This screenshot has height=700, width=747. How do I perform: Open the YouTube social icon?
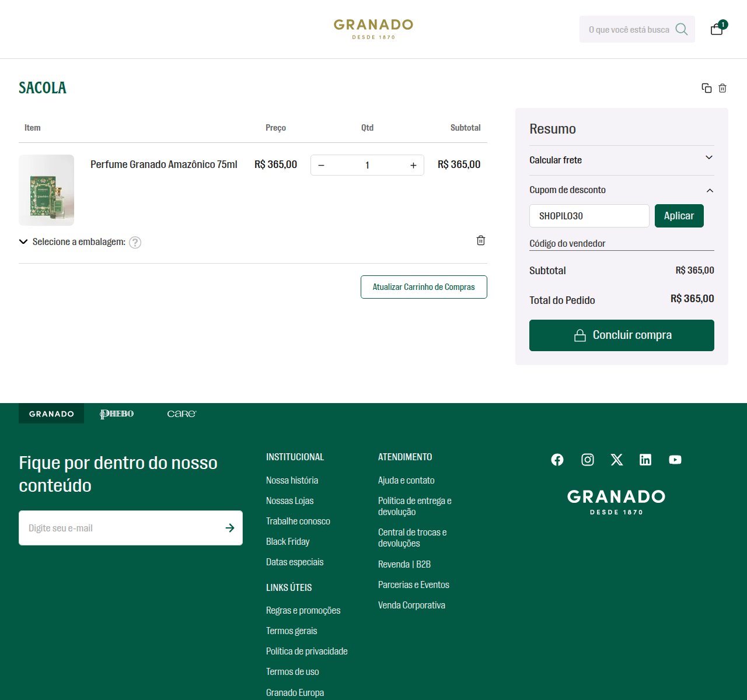pos(675,460)
